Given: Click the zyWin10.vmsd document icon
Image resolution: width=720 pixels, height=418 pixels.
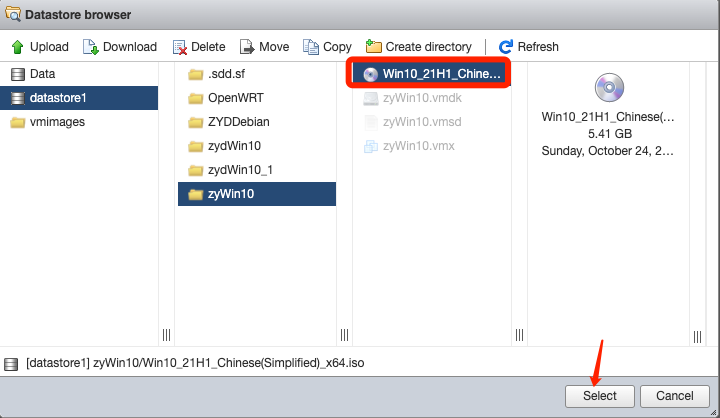Looking at the screenshot, I should pos(370,122).
